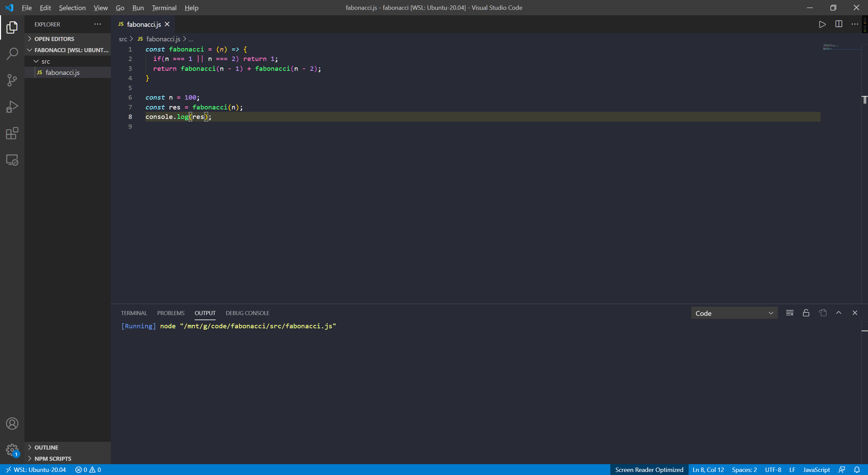
Task: Open the Run menu
Action: coord(138,7)
